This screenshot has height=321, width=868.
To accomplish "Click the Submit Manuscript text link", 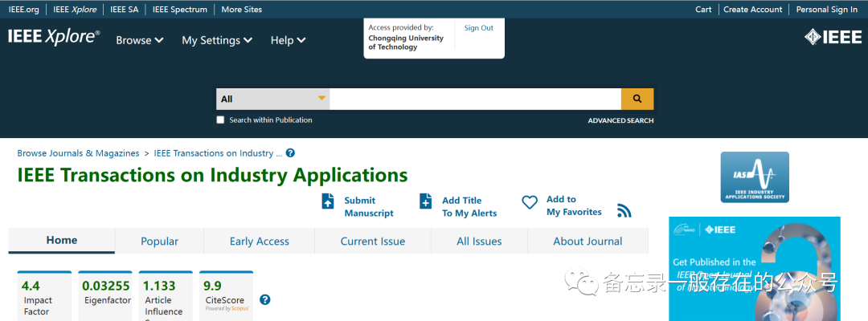I will tap(369, 206).
